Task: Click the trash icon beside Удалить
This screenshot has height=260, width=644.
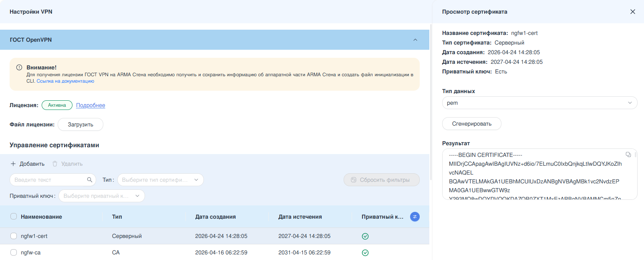Action: [x=55, y=164]
